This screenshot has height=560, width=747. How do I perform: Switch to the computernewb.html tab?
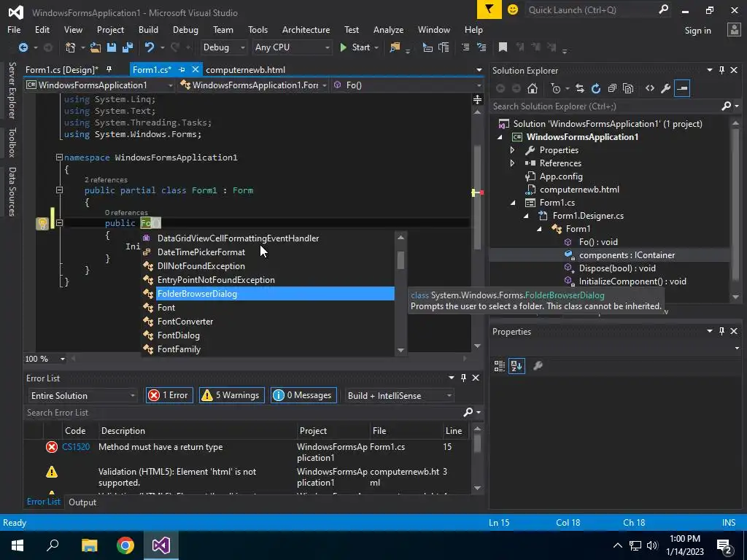click(x=245, y=69)
